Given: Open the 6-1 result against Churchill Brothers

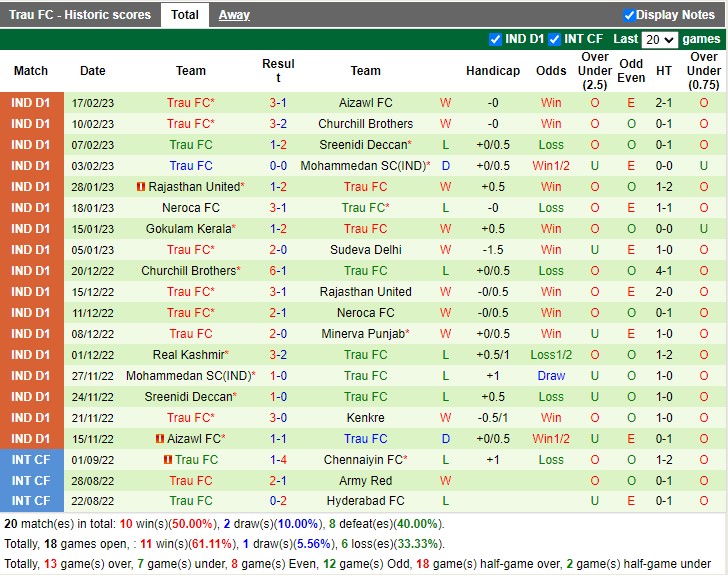Looking at the screenshot, I should (x=278, y=271).
